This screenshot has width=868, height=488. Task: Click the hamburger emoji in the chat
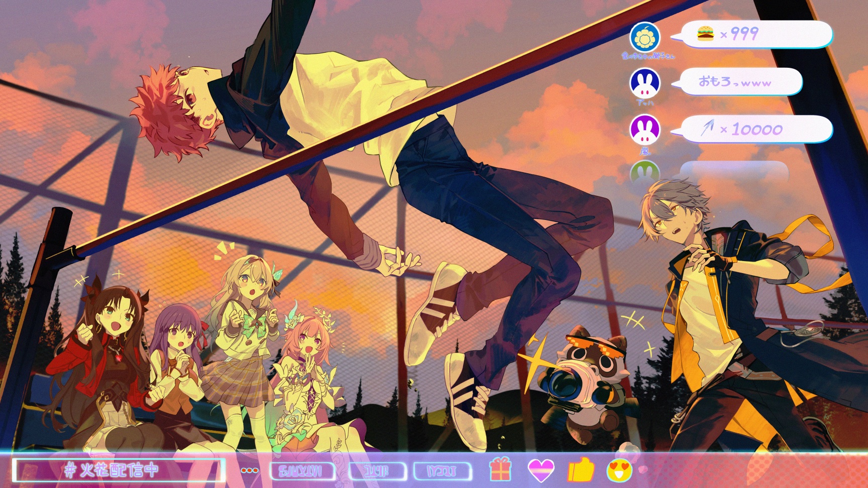pyautogui.click(x=705, y=34)
